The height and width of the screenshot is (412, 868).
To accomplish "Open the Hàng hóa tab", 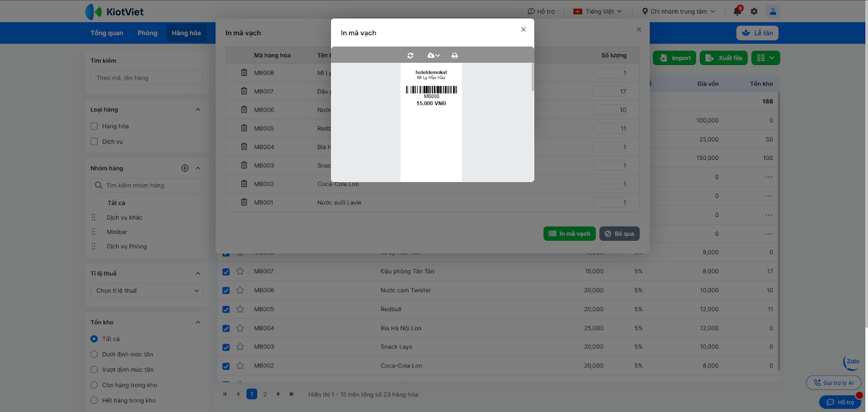I will pos(186,33).
